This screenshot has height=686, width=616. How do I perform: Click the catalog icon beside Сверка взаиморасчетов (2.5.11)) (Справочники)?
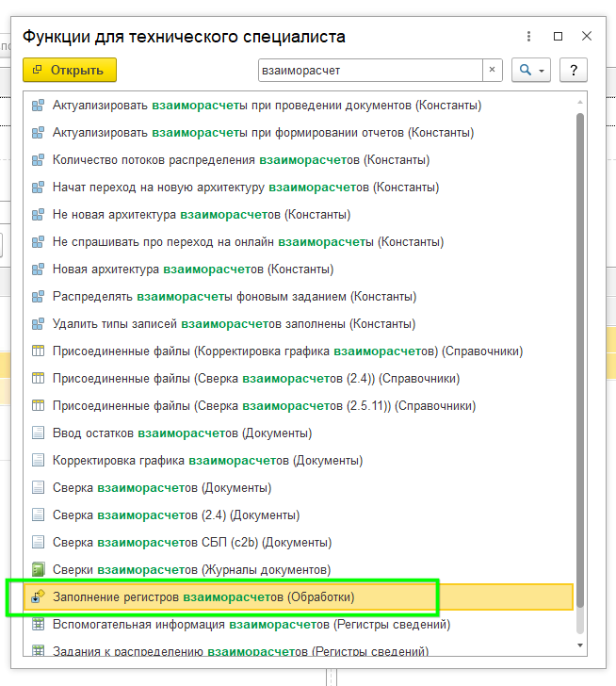coord(38,406)
